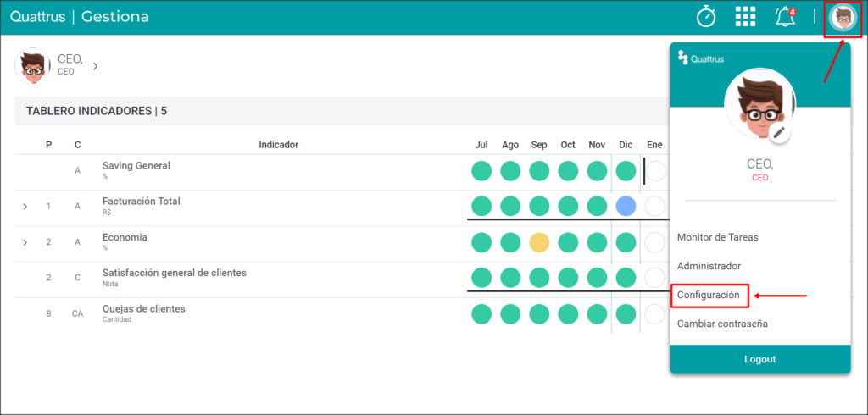Click Quejas de clientes Dic green circle
The image size is (868, 415).
point(626,313)
